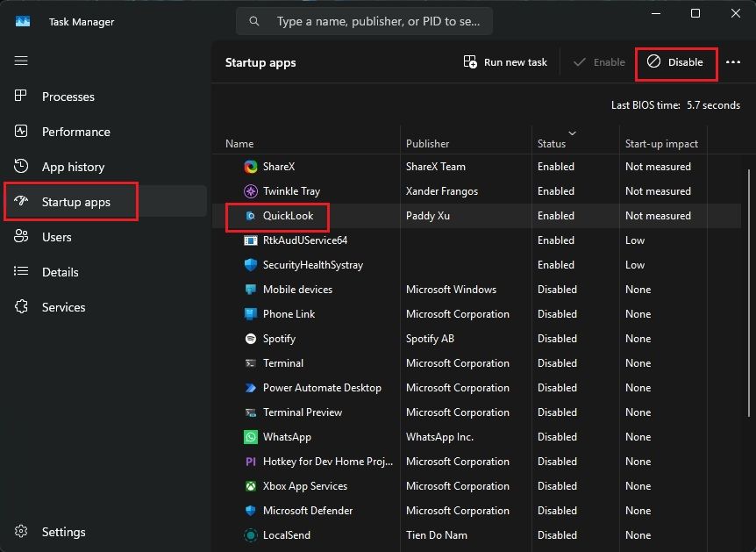Image resolution: width=756 pixels, height=552 pixels.
Task: Switch to the Performance page
Action: coord(75,131)
